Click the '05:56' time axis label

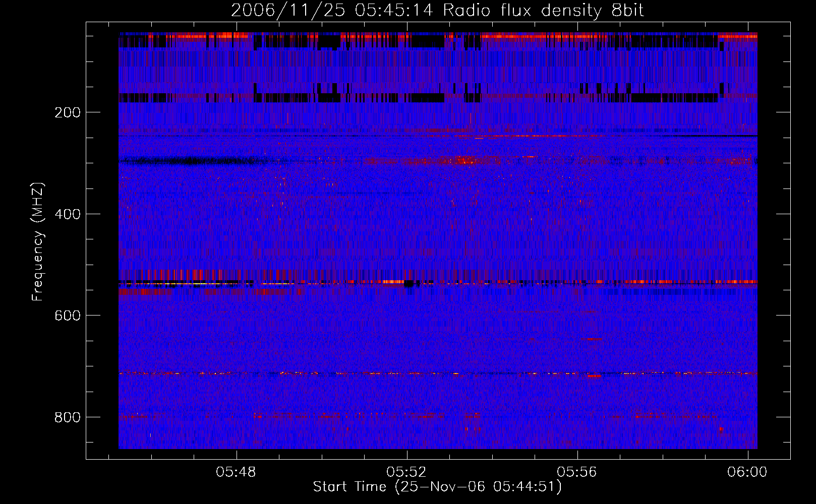pos(577,472)
